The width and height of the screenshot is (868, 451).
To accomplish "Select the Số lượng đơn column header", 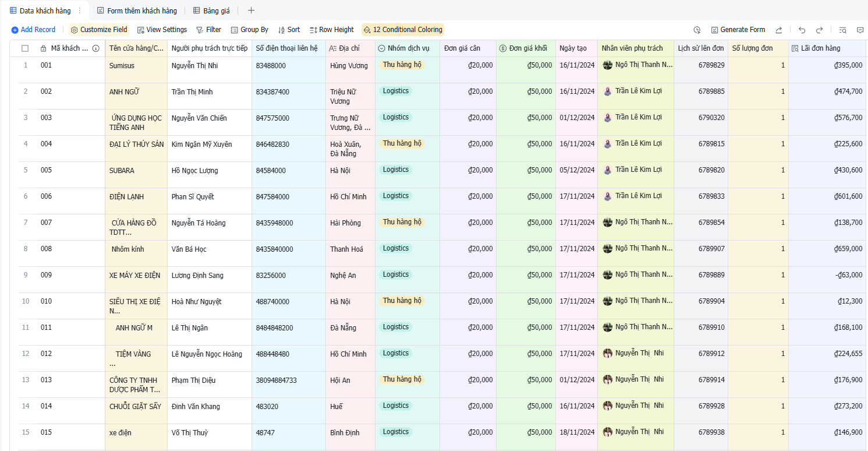I will point(758,48).
